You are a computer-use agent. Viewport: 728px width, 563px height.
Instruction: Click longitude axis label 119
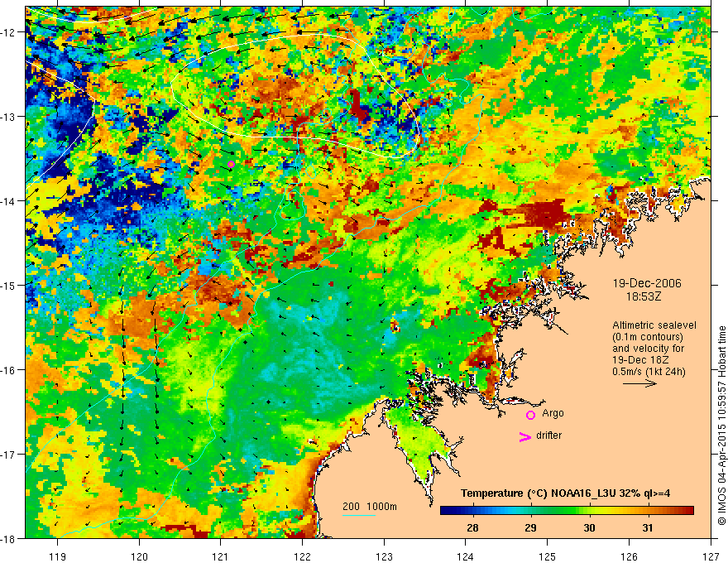58,556
